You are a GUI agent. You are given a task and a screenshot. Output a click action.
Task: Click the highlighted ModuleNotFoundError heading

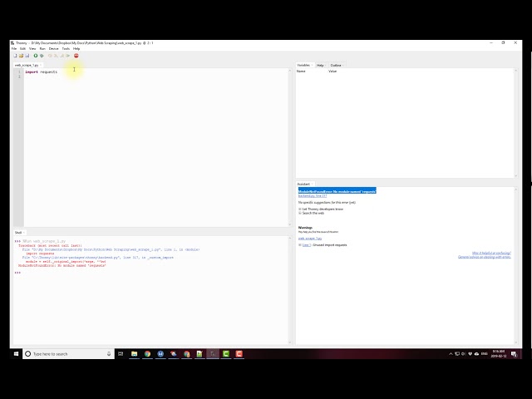point(337,191)
